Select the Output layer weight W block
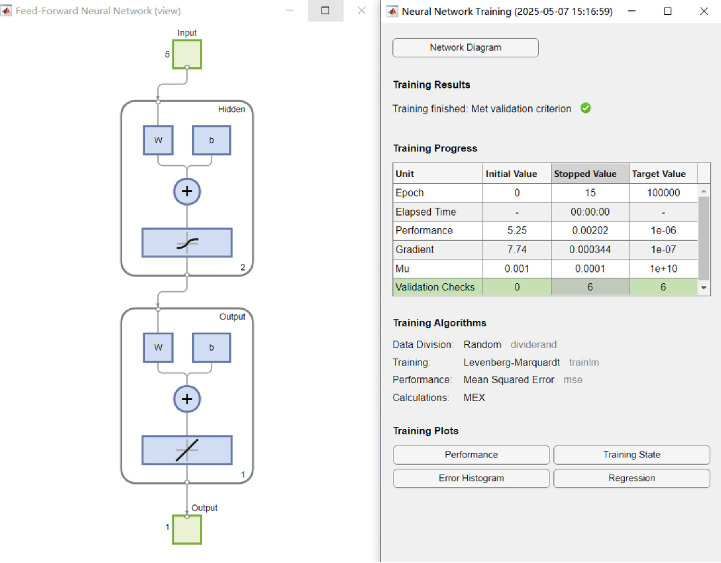 [x=158, y=347]
